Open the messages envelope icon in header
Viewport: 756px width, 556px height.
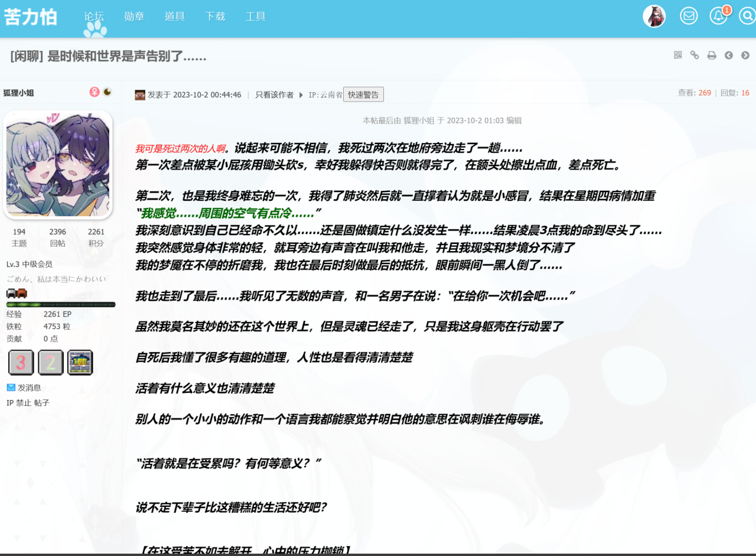689,16
